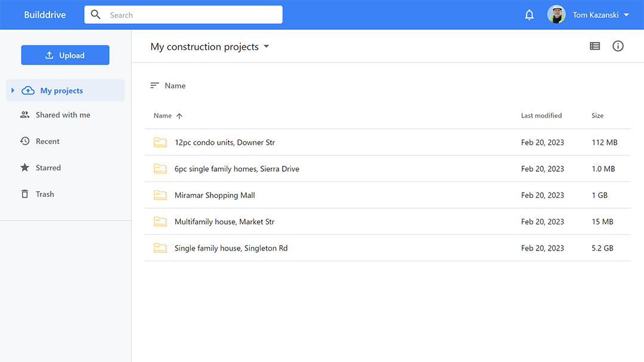Toggle the Name column sort arrow
644x362 pixels.
pyautogui.click(x=179, y=116)
